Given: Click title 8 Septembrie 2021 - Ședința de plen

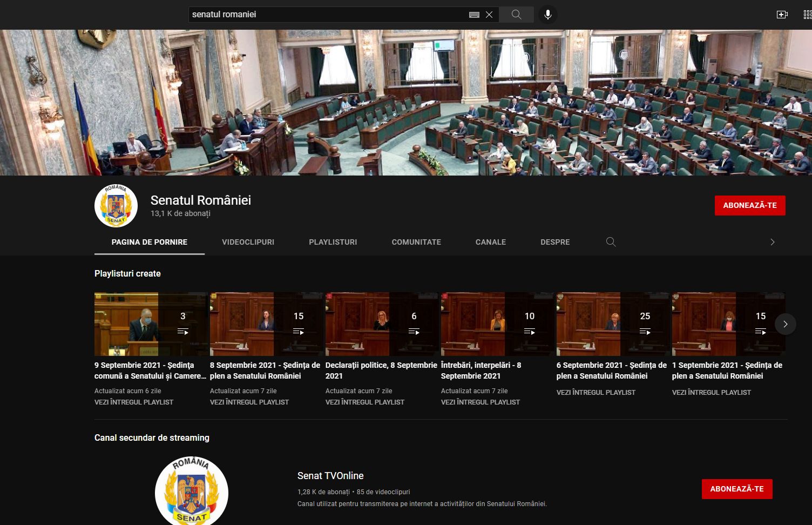Looking at the screenshot, I should (265, 371).
